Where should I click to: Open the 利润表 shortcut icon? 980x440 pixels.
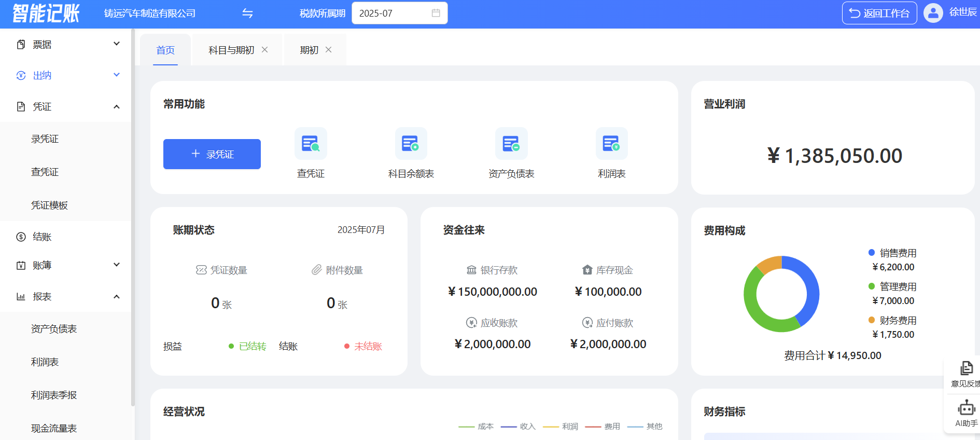pyautogui.click(x=611, y=144)
